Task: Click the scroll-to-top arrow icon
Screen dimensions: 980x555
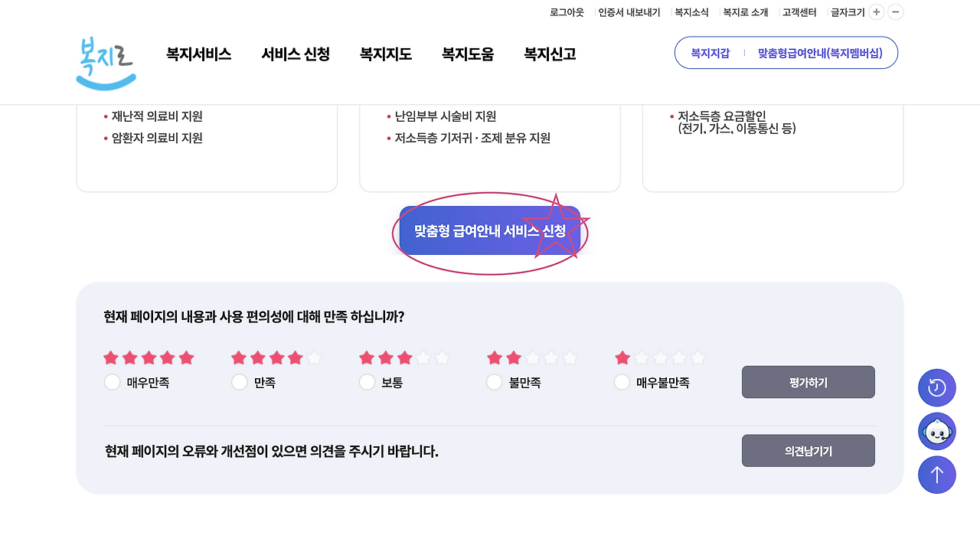Action: point(936,475)
